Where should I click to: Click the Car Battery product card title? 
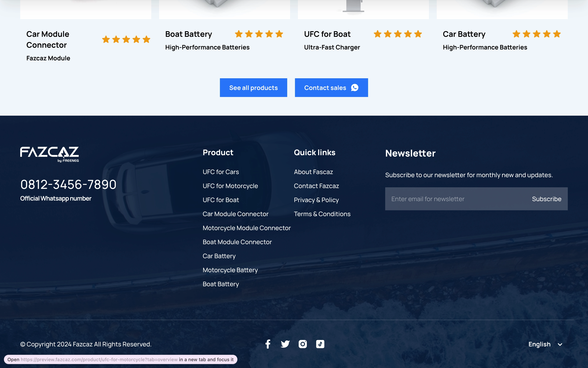(x=464, y=34)
